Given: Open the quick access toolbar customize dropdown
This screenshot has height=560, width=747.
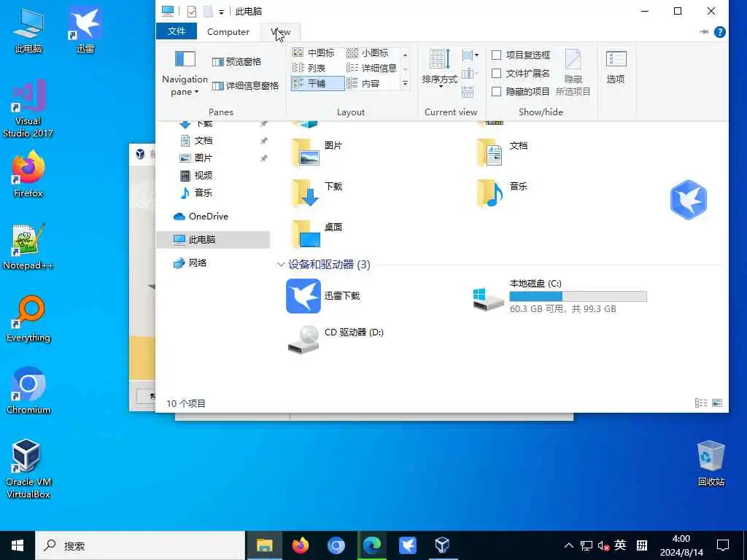Looking at the screenshot, I should [x=221, y=12].
